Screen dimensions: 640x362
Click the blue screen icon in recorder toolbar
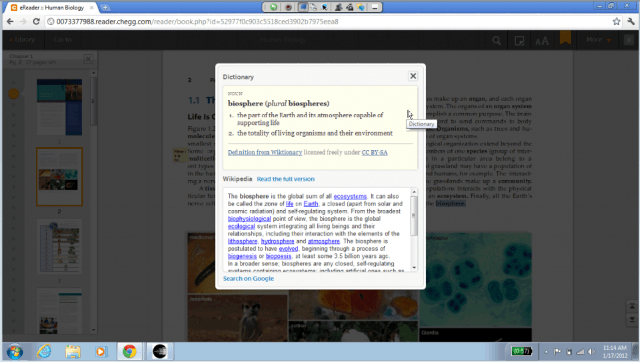point(303,7)
